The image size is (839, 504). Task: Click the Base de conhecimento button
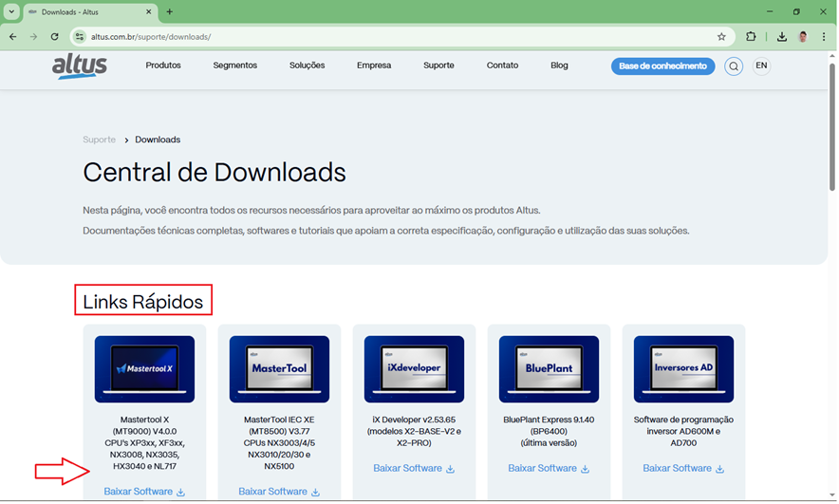pos(662,66)
